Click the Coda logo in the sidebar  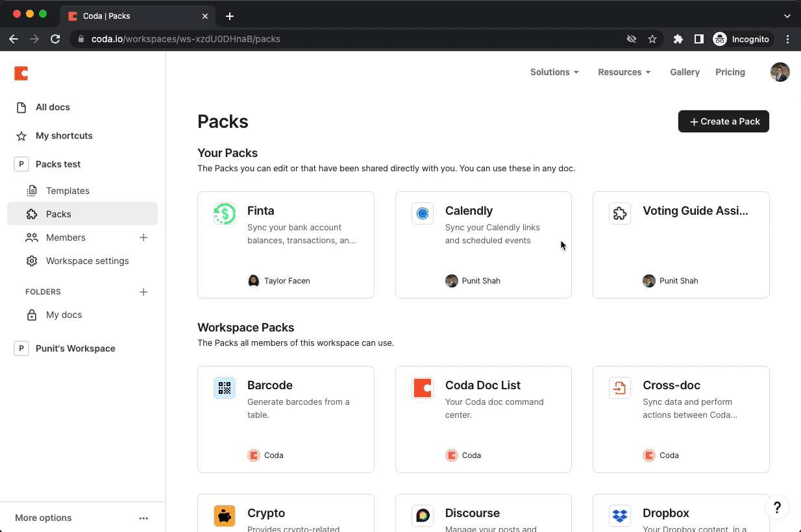coord(21,73)
